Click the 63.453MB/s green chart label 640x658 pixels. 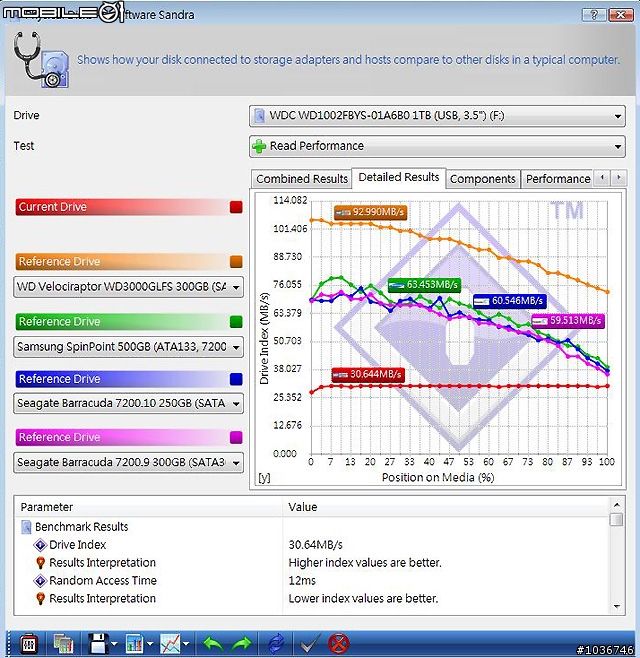[424, 285]
